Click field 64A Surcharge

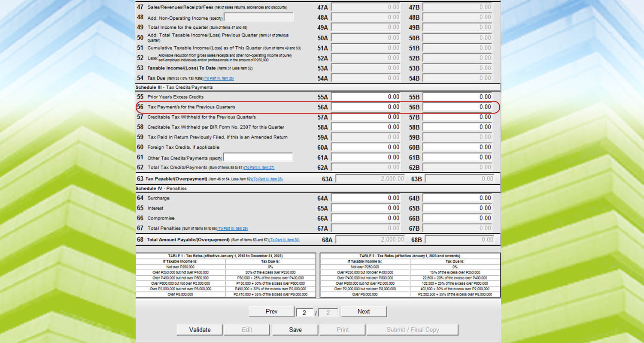[366, 198]
